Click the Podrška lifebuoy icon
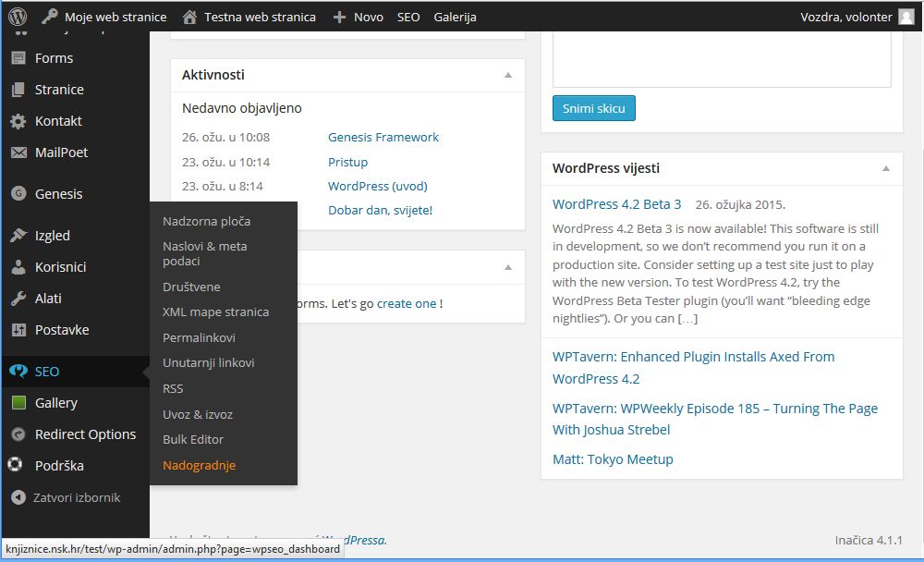This screenshot has height=562, width=924. 15,465
